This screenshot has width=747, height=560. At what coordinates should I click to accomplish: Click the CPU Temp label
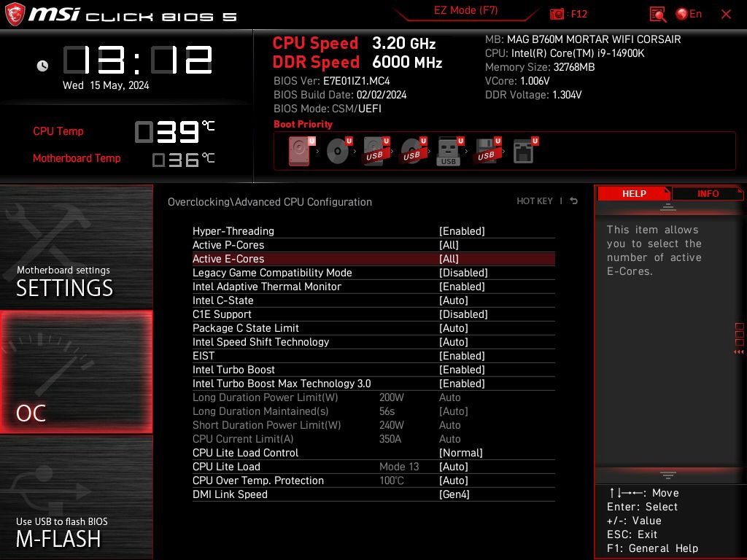tap(58, 131)
